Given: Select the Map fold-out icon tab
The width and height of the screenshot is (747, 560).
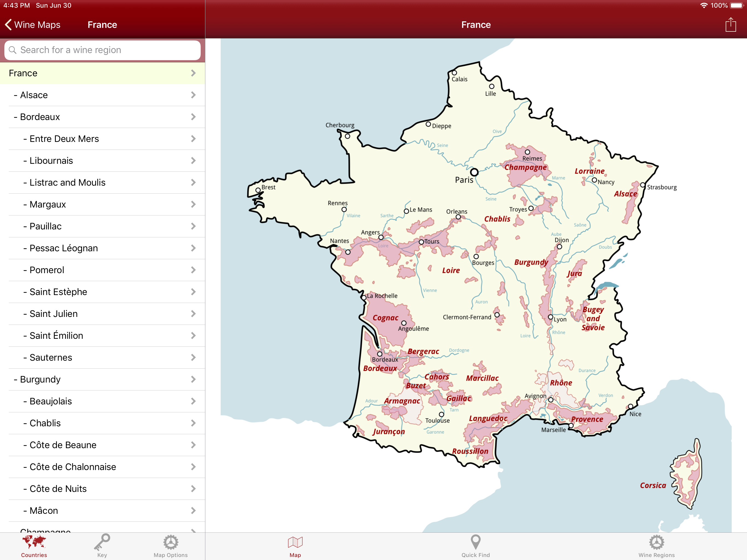Looking at the screenshot, I should pos(295,542).
